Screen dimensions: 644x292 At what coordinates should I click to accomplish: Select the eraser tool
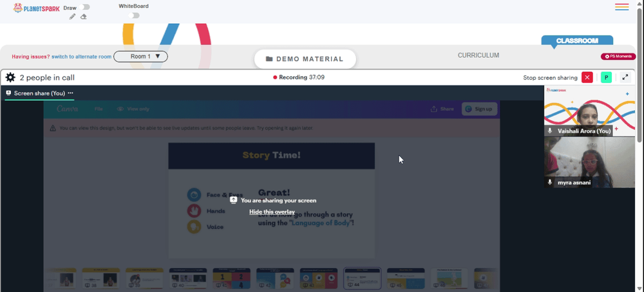(x=83, y=17)
